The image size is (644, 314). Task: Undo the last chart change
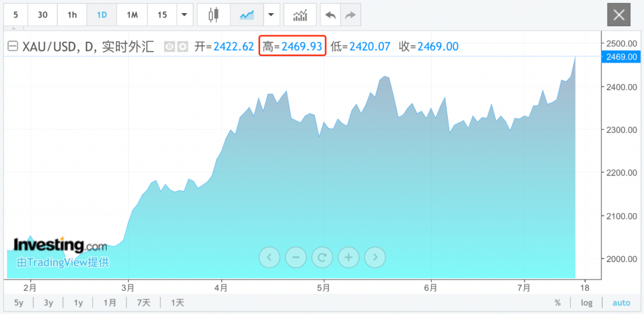[330, 15]
